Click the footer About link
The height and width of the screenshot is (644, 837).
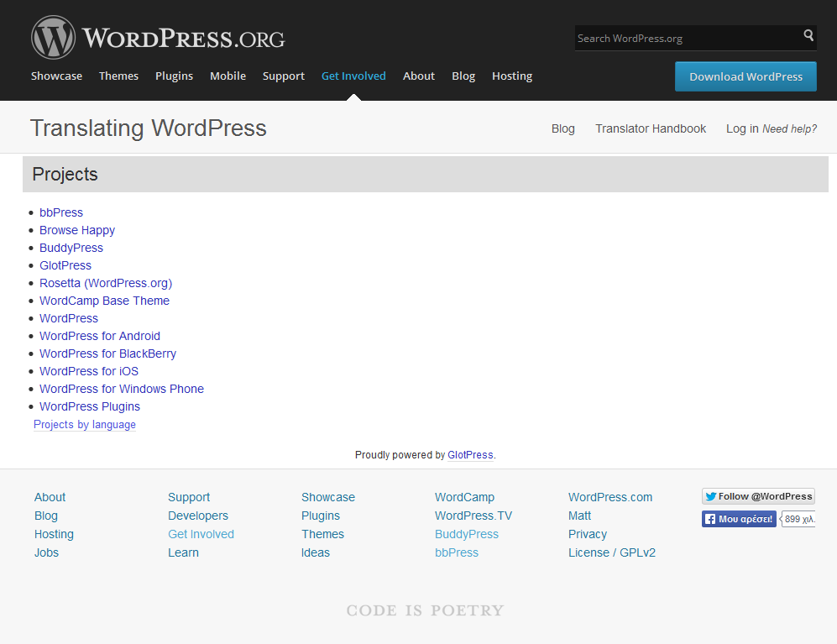[x=50, y=497]
